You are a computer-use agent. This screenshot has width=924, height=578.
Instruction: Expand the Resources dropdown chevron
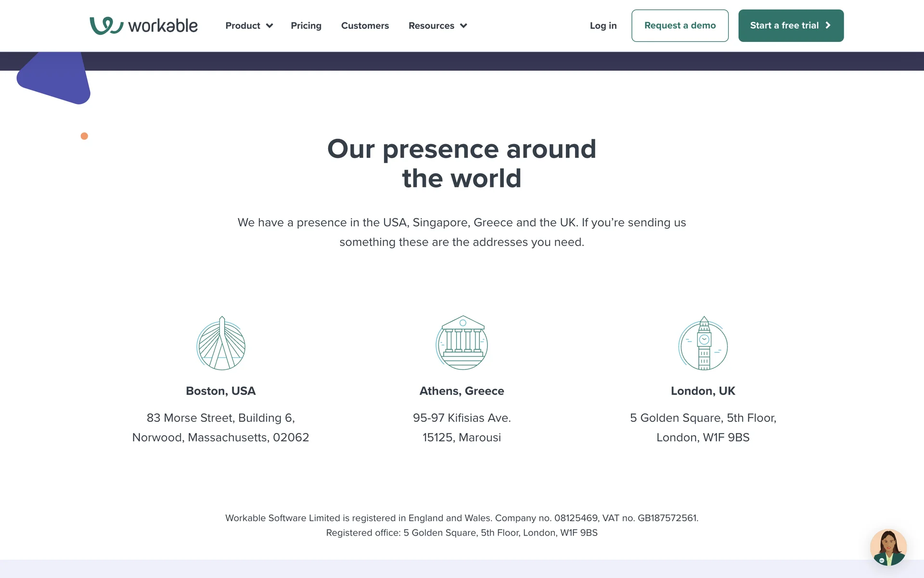pyautogui.click(x=463, y=26)
